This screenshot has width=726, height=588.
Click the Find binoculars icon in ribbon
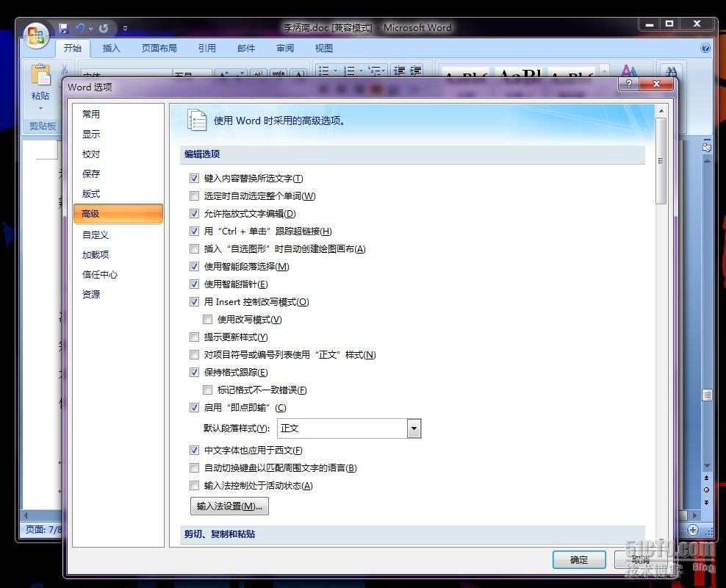click(671, 71)
